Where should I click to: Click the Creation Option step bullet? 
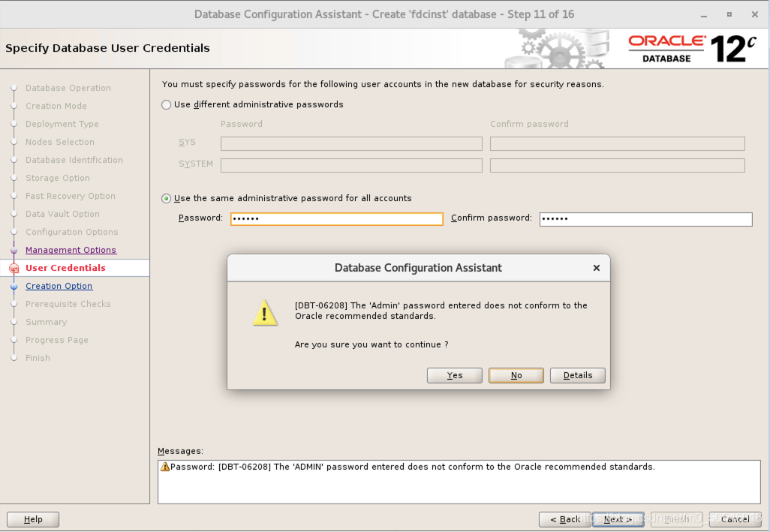pyautogui.click(x=14, y=286)
